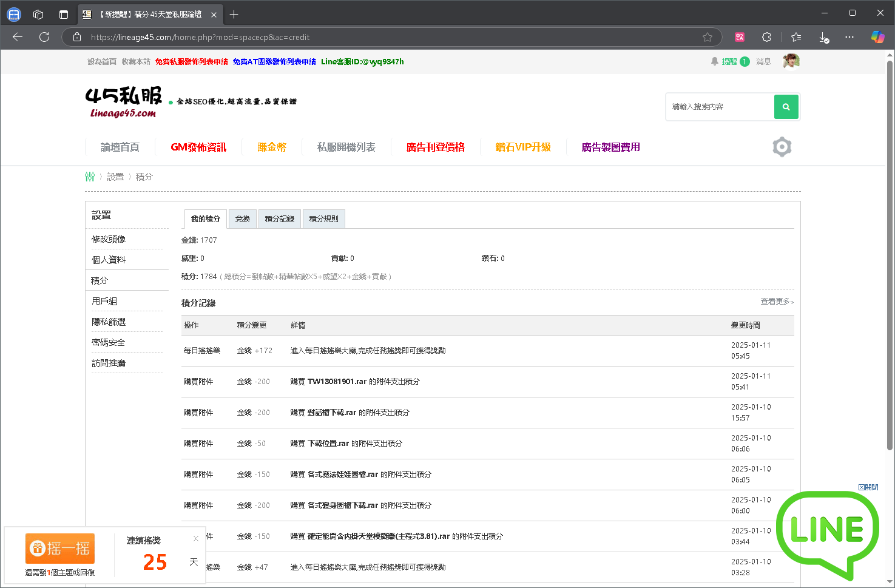Open 私服開機列表 navigation item
This screenshot has height=588, width=895.
coord(346,147)
